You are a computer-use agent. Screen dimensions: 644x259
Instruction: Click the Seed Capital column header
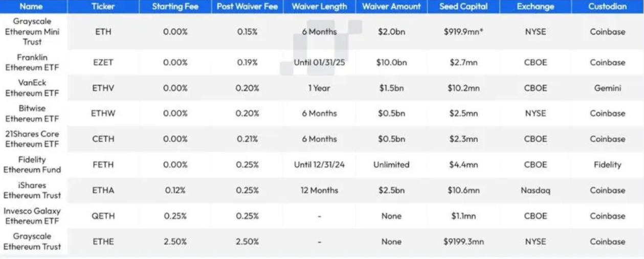pyautogui.click(x=463, y=7)
